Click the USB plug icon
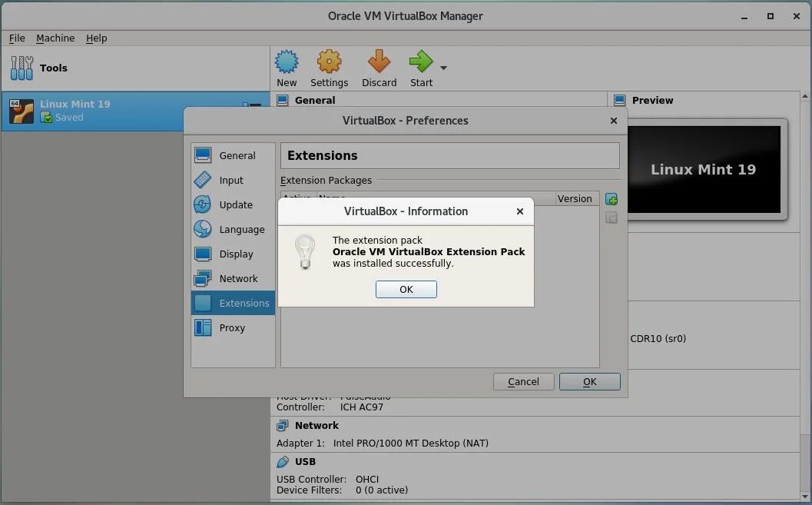 282,461
